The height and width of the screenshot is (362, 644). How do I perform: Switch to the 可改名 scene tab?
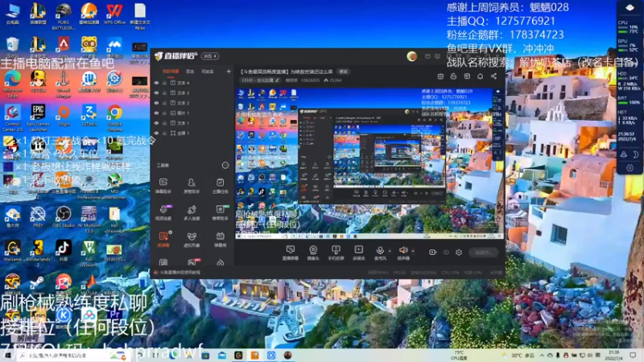coord(208,72)
